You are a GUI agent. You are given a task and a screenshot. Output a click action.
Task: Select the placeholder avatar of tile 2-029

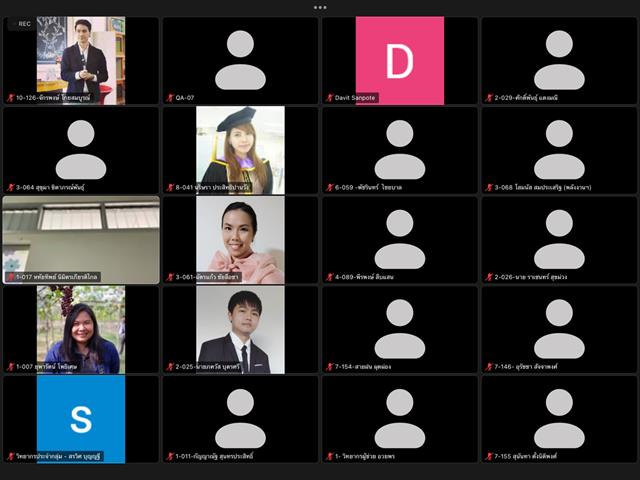coord(559,60)
